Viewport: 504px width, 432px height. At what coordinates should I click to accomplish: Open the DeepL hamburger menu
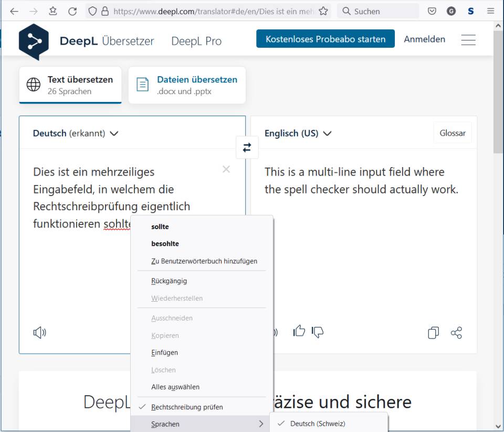point(468,40)
